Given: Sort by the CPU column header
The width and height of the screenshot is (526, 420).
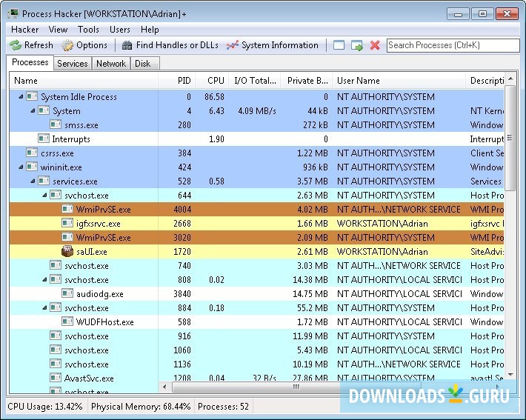Looking at the screenshot, I should tap(216, 81).
